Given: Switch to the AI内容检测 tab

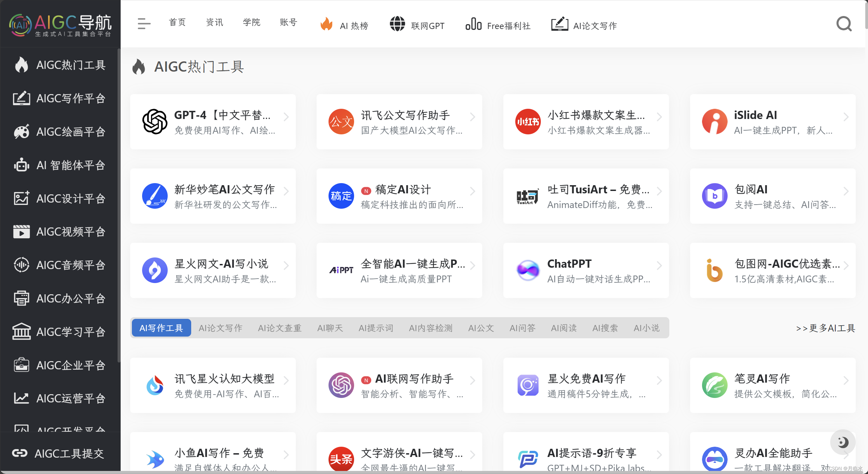Looking at the screenshot, I should point(431,328).
